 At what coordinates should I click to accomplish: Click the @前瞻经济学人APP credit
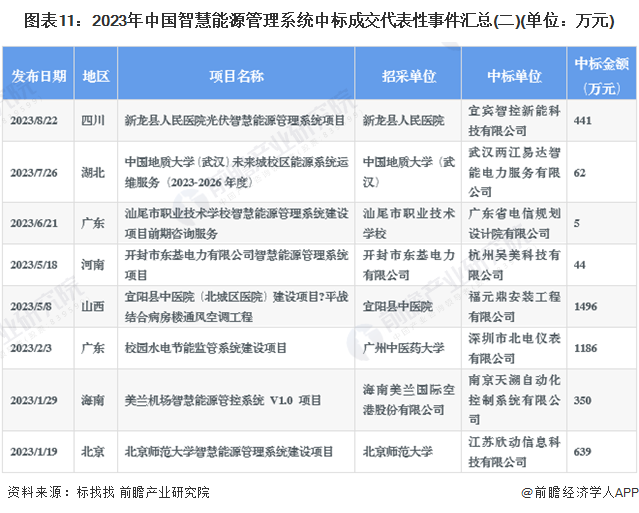(580, 493)
